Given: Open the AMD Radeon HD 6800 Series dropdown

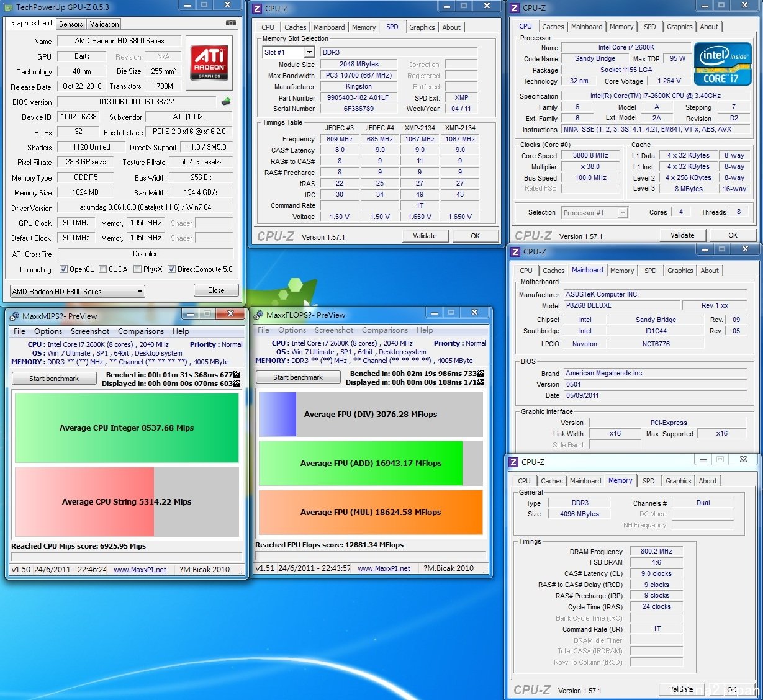Looking at the screenshot, I should [78, 291].
